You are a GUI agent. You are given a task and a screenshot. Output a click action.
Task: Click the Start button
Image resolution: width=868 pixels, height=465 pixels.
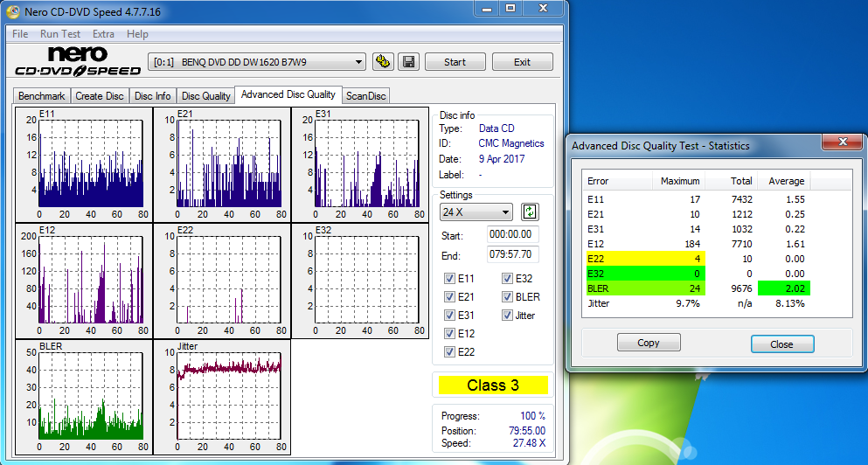click(x=455, y=62)
